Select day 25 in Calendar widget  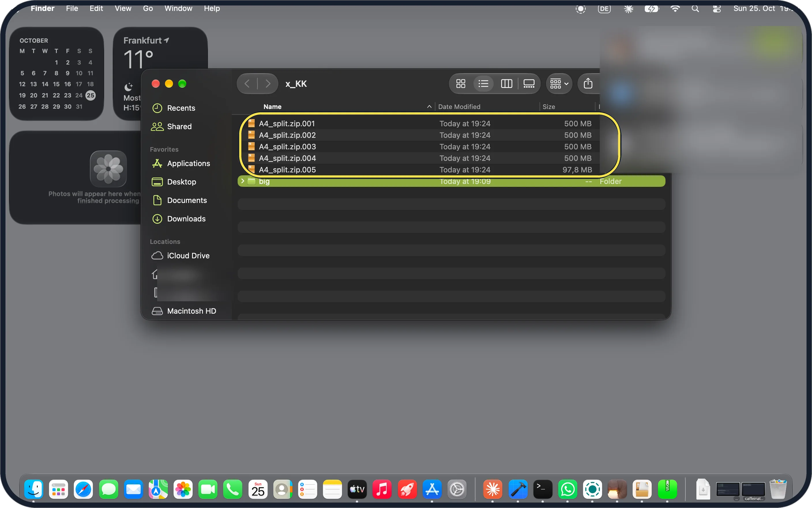click(90, 95)
